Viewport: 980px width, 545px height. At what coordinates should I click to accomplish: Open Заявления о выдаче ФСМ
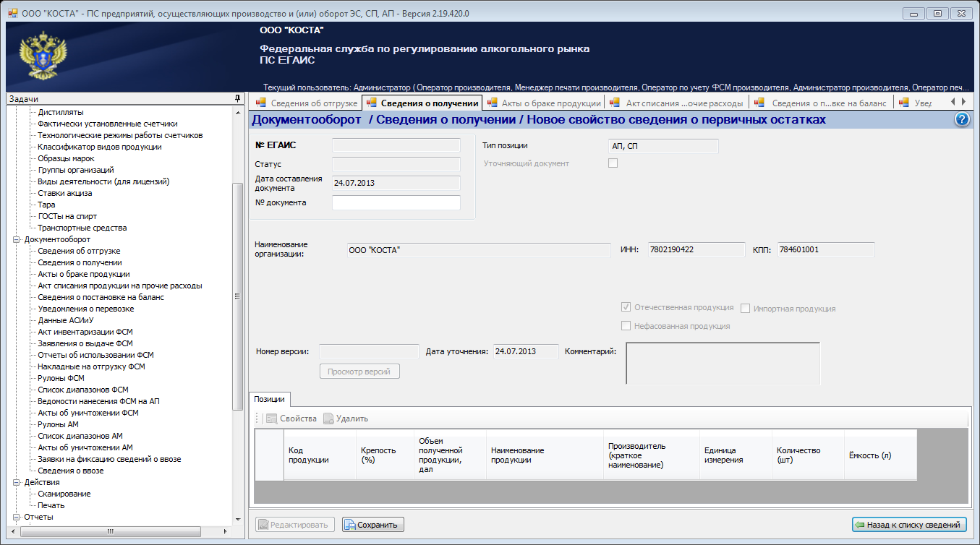[x=85, y=343]
